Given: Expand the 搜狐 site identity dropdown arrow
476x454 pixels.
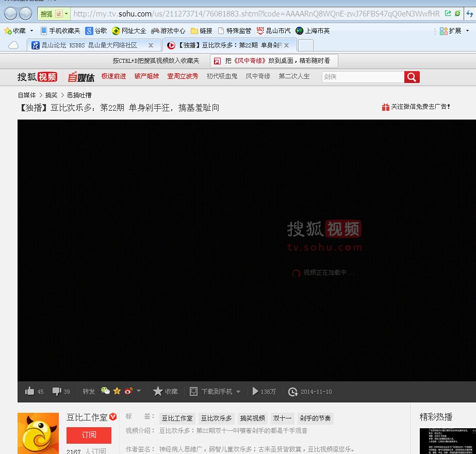Looking at the screenshot, I should (x=66, y=13).
